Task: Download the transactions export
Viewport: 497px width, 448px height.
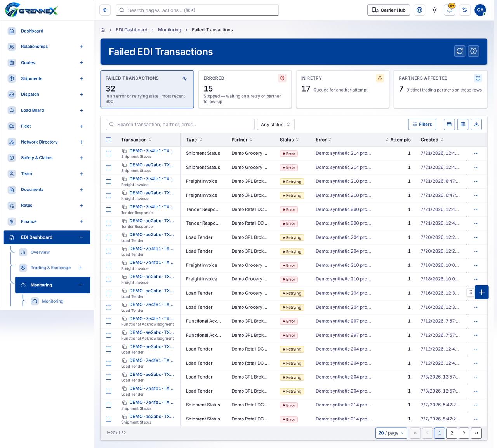Action: pyautogui.click(x=476, y=124)
